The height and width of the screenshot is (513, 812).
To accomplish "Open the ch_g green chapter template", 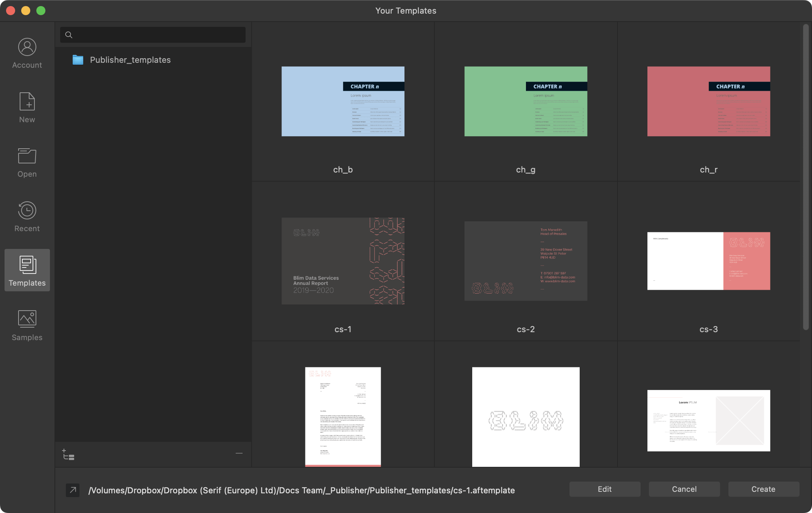I will [x=525, y=101].
